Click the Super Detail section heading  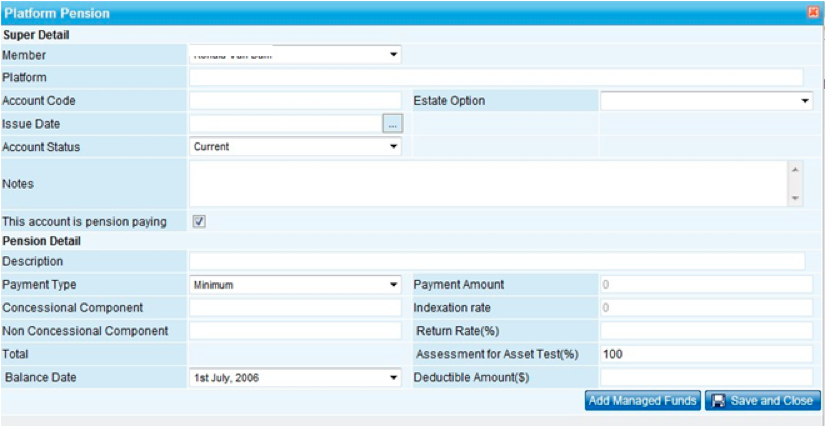[x=37, y=36]
